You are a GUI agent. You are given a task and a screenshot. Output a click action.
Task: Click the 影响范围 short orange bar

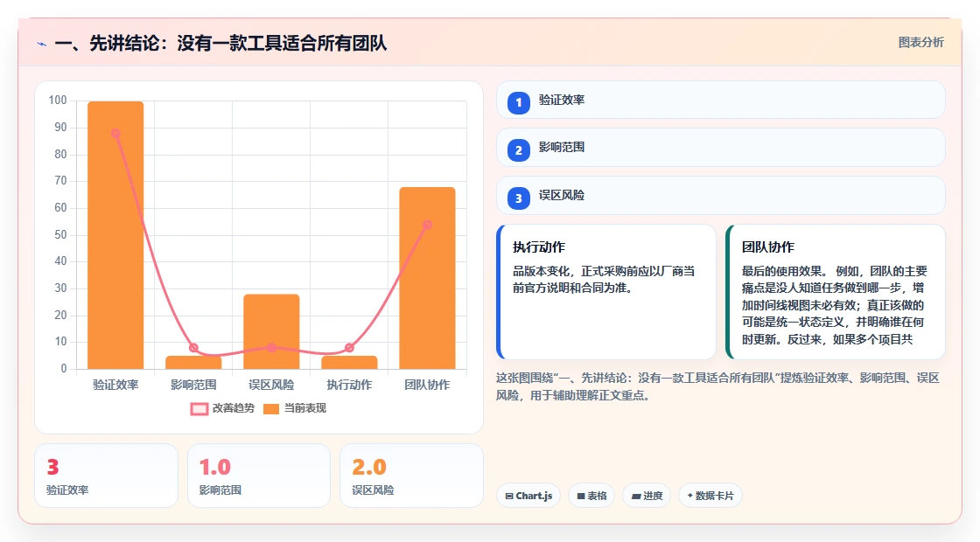(193, 362)
